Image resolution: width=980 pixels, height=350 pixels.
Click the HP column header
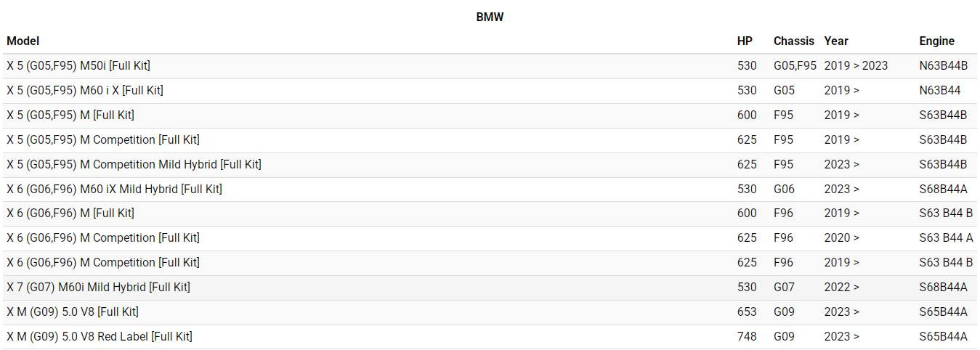pyautogui.click(x=745, y=41)
